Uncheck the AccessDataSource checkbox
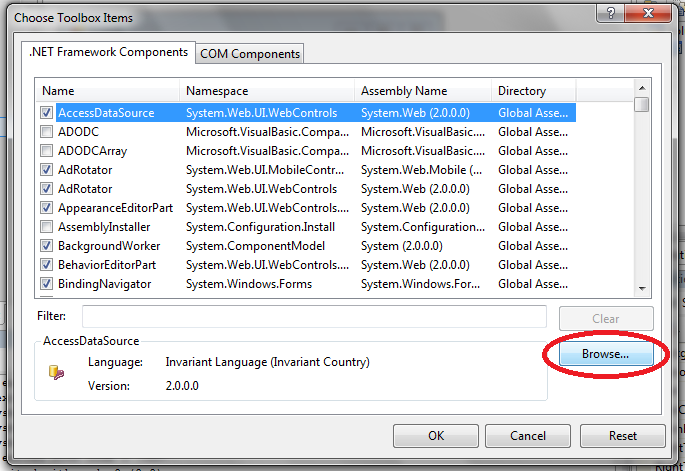The image size is (685, 471). point(46,113)
